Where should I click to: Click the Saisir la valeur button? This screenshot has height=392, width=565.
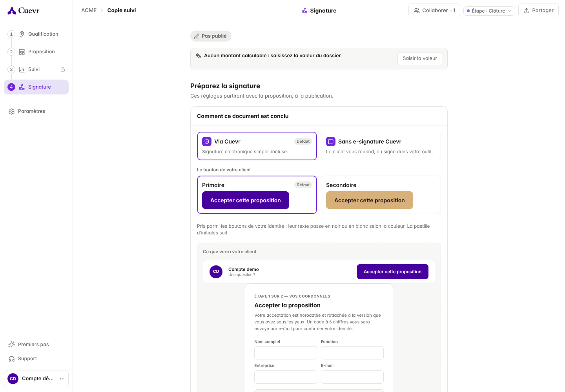(x=420, y=58)
